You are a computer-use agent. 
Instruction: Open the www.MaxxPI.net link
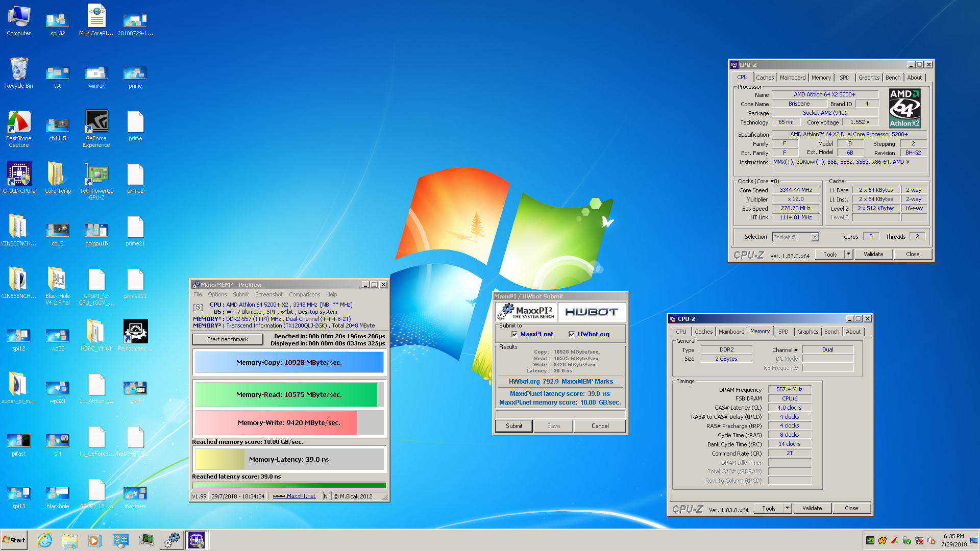tap(294, 496)
